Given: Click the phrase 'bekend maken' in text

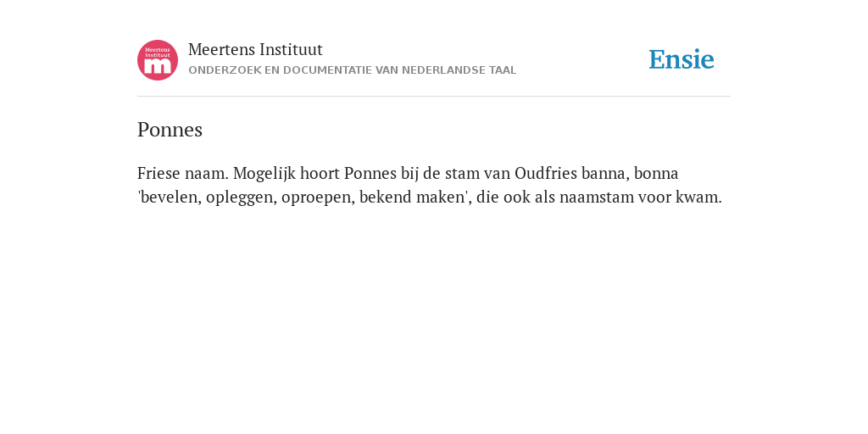Looking at the screenshot, I should point(411,197).
